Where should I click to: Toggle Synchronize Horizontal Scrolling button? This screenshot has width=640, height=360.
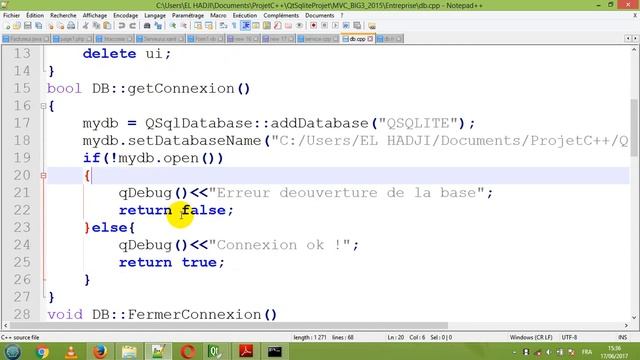[209, 26]
